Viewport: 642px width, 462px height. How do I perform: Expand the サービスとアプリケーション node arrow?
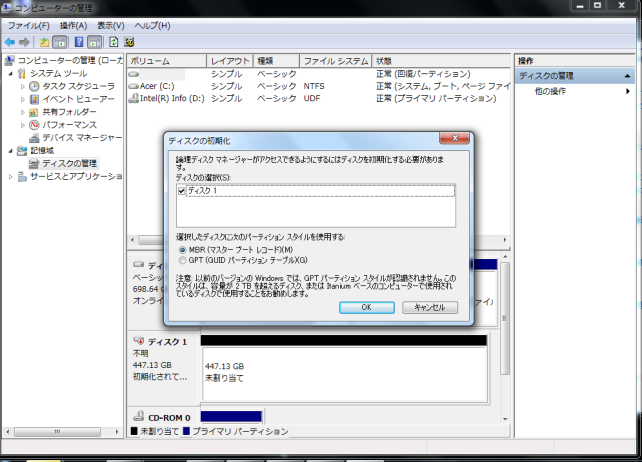11,177
